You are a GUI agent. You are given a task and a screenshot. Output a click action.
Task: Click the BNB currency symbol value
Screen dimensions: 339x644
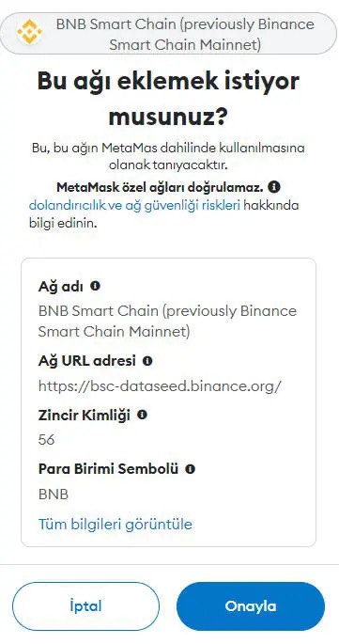[54, 495]
